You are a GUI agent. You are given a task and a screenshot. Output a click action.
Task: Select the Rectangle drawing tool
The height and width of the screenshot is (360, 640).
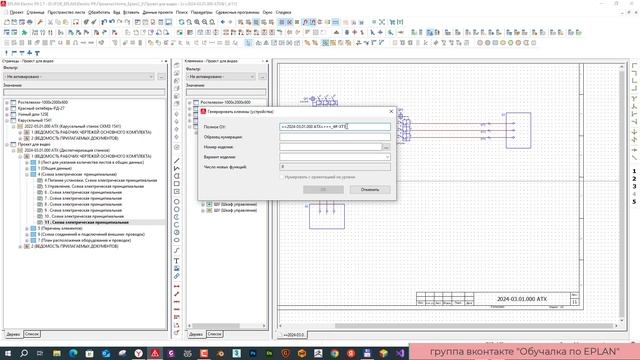point(176,184)
